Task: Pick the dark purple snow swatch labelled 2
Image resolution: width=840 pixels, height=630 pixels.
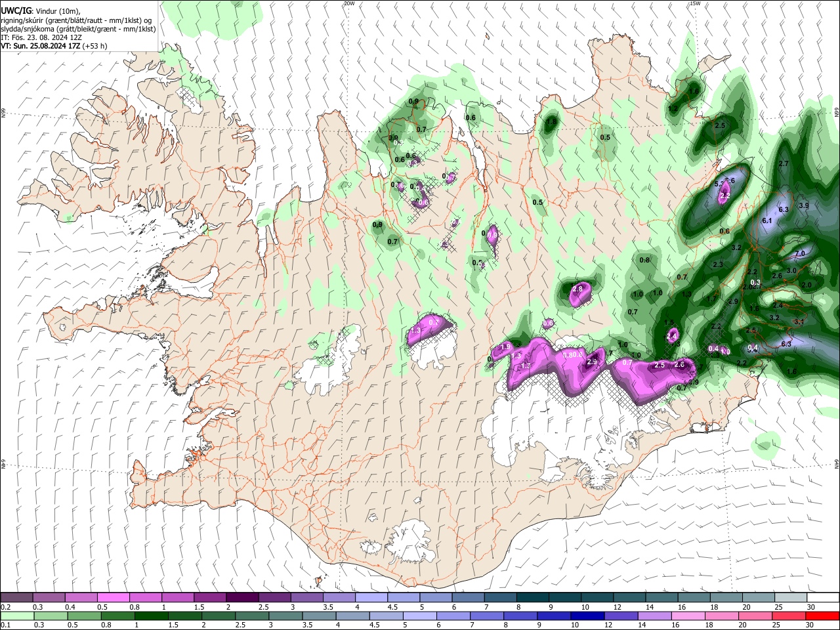Action: [242, 597]
